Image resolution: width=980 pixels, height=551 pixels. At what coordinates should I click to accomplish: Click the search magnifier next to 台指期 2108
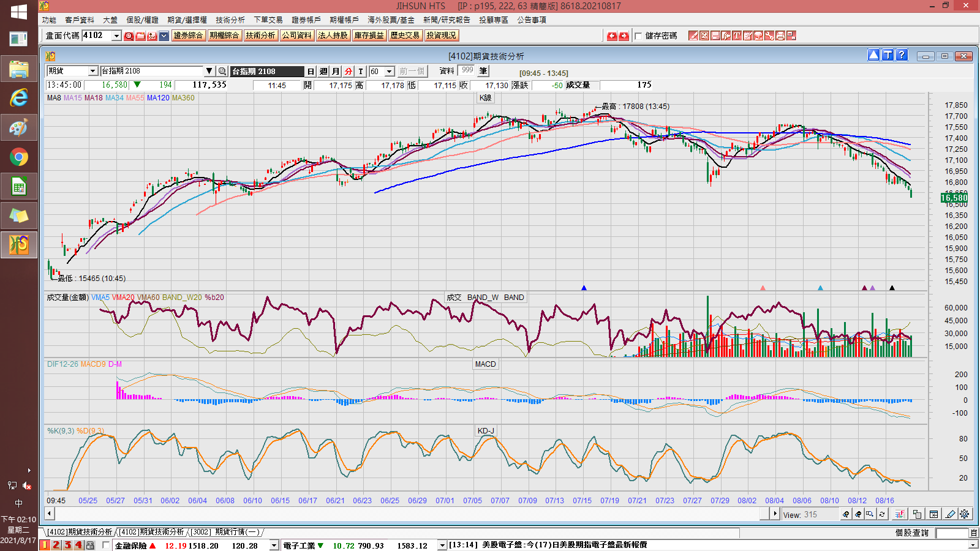tap(222, 72)
